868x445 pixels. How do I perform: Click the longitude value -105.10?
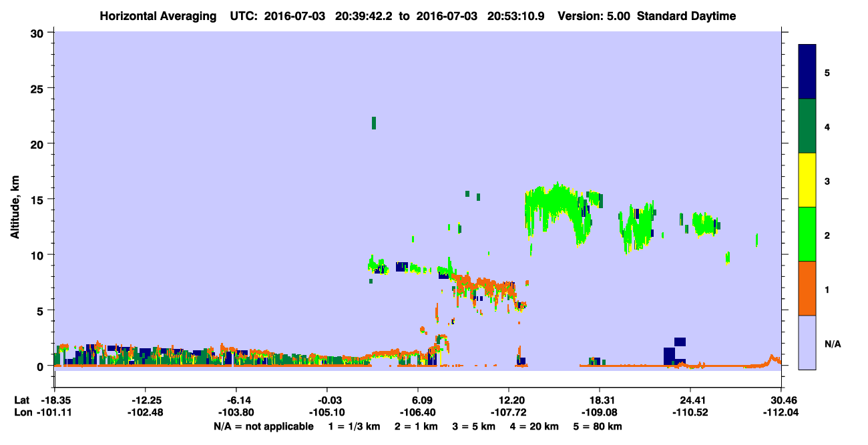(327, 412)
